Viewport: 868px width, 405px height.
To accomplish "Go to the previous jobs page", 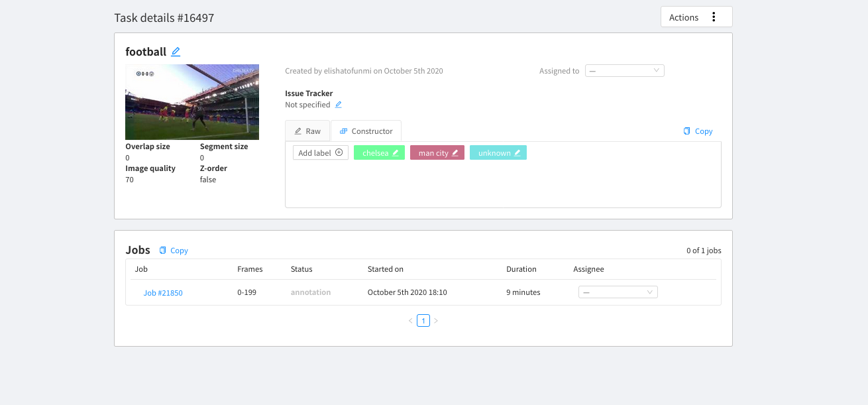I will point(411,320).
